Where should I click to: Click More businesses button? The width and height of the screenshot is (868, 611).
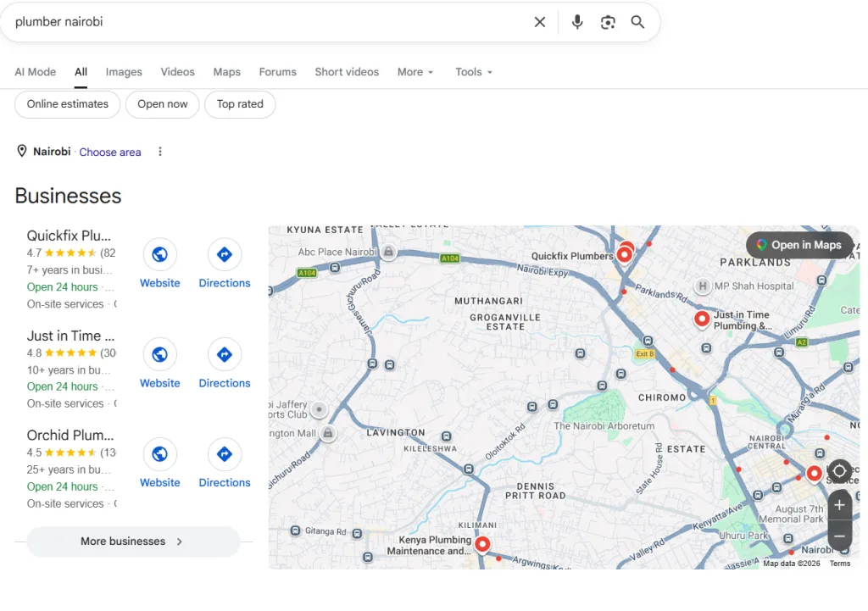coord(133,542)
